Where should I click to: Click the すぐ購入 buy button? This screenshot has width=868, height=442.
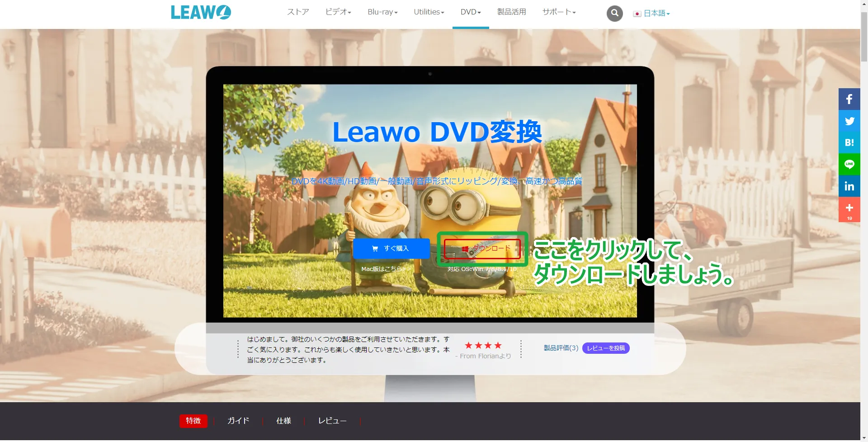391,248
